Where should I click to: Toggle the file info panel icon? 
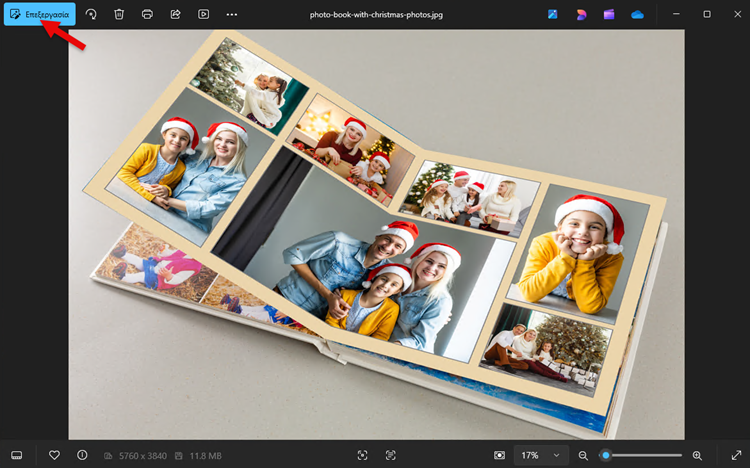82,455
